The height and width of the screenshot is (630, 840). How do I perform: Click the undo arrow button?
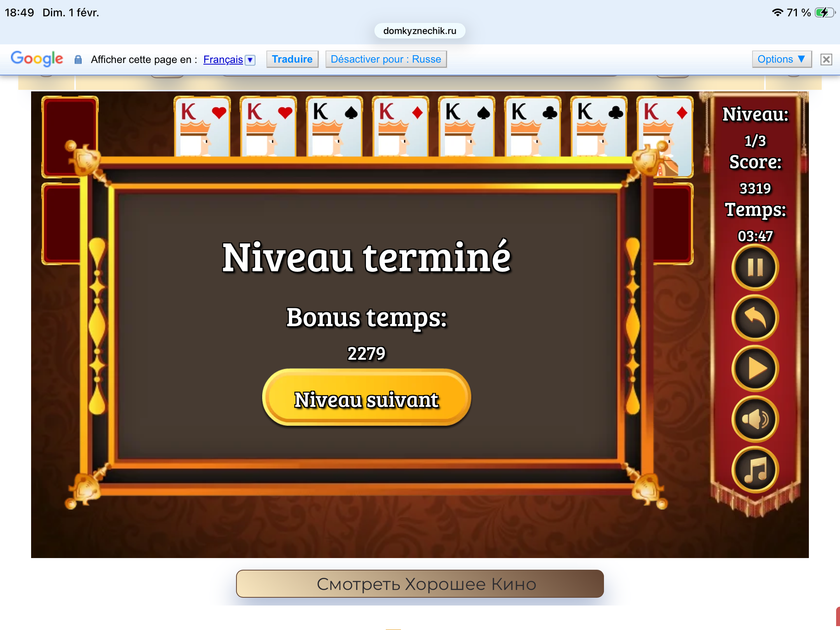(755, 318)
